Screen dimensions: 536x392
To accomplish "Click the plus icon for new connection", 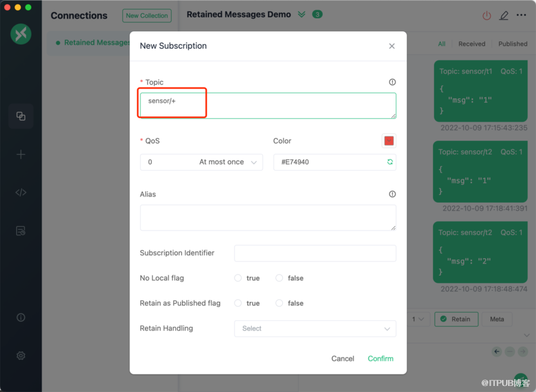I will pos(20,154).
